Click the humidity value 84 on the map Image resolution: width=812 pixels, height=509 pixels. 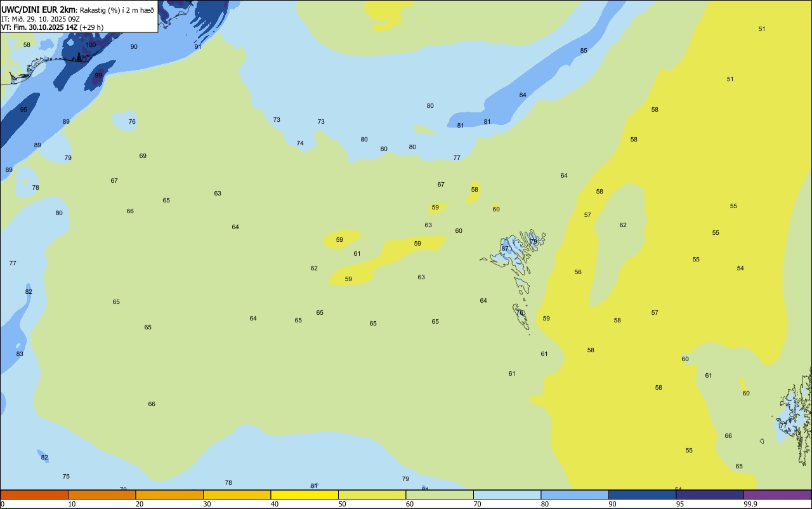523,95
